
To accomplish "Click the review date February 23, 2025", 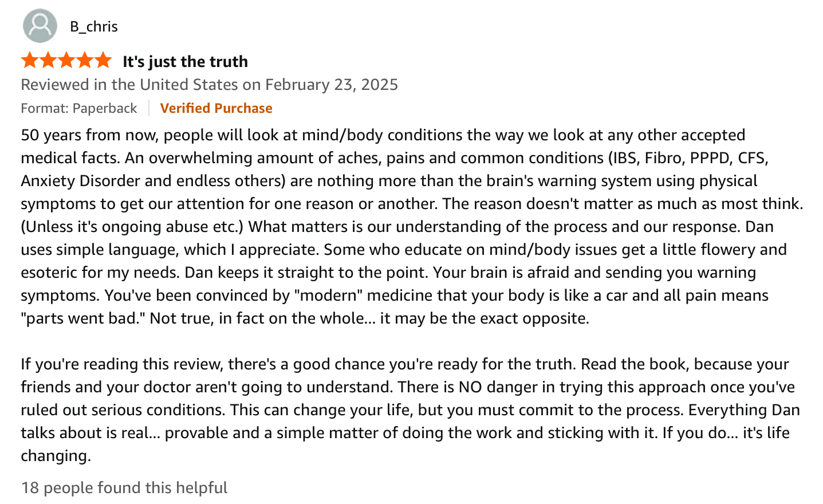I will coord(332,85).
